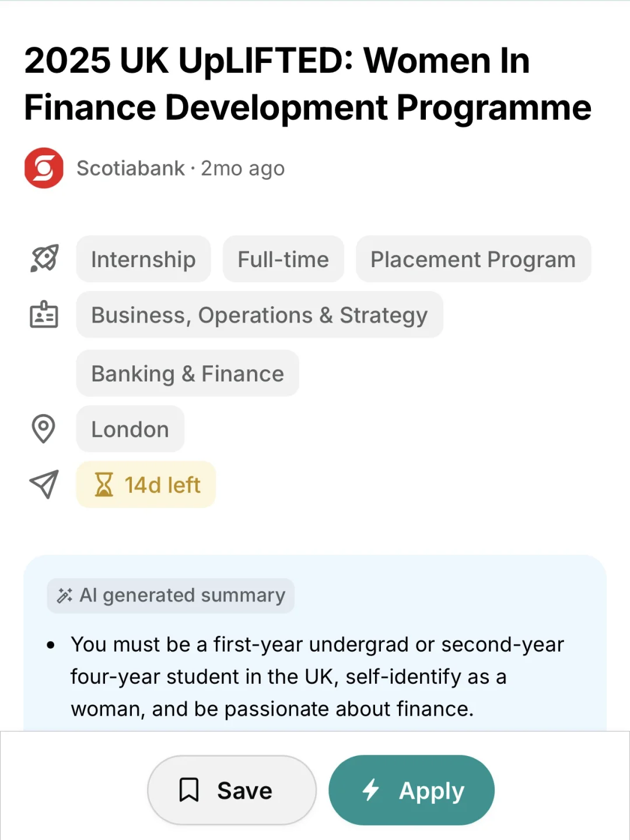The height and width of the screenshot is (840, 630).
Task: Click the AI generated summary label
Action: [171, 596]
